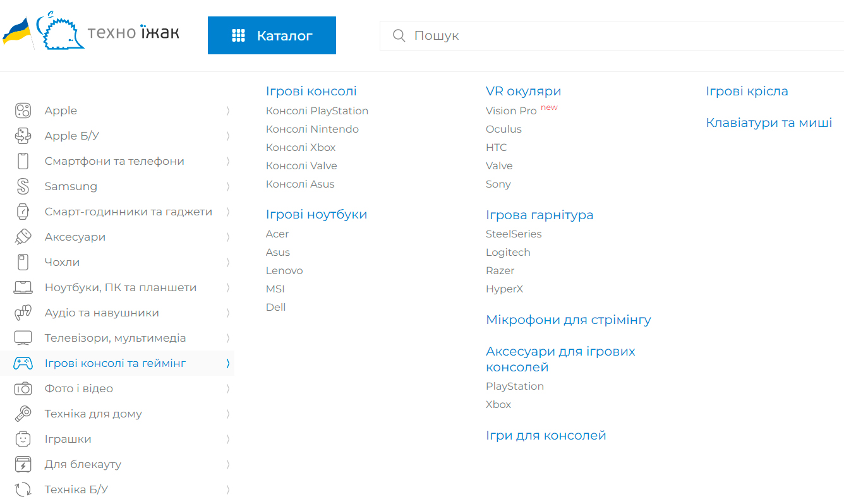This screenshot has width=844, height=504.
Task: Click the recycle arrows icon for Техніка Б/У
Action: coord(23,489)
